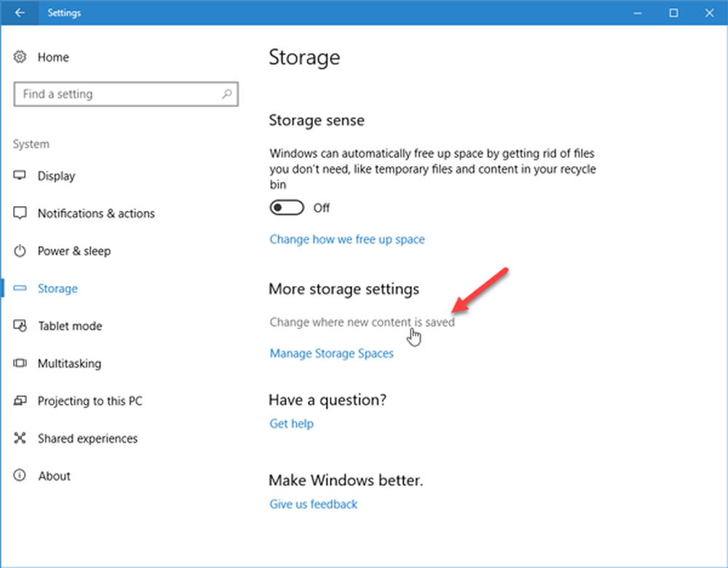Click the Tablet mode icon
The height and width of the screenshot is (568, 728).
click(20, 326)
